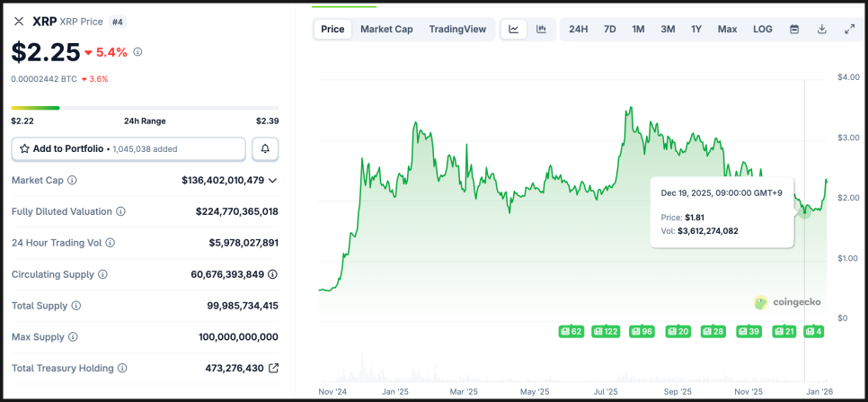Open Total Treasury Holding external link
868x402 pixels.
[273, 368]
